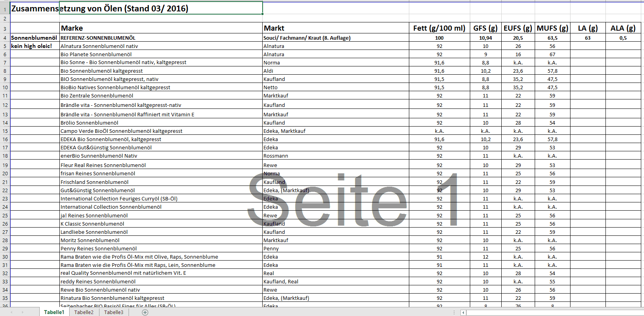Click the next sheet navigation arrow

click(23, 312)
